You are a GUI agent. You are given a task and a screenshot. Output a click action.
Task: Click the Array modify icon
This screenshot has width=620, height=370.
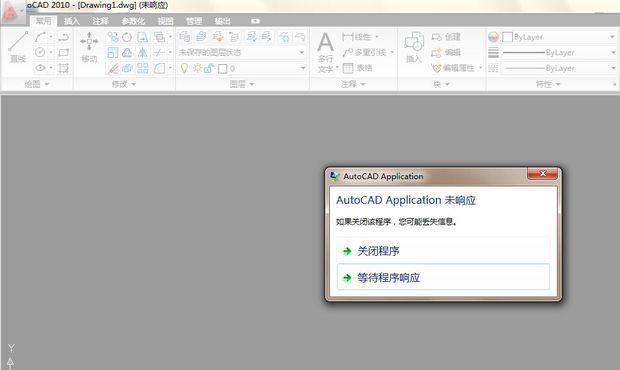tap(142, 68)
